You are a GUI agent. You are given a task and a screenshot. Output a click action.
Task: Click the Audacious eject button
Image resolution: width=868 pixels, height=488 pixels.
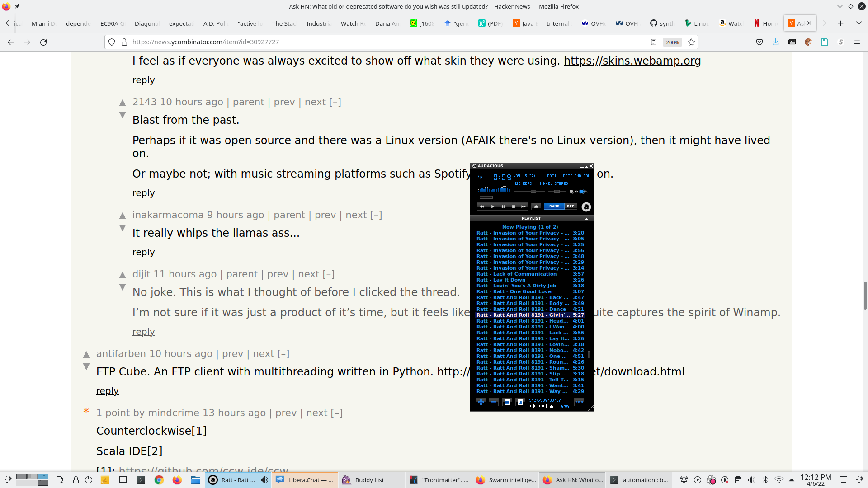pyautogui.click(x=536, y=206)
